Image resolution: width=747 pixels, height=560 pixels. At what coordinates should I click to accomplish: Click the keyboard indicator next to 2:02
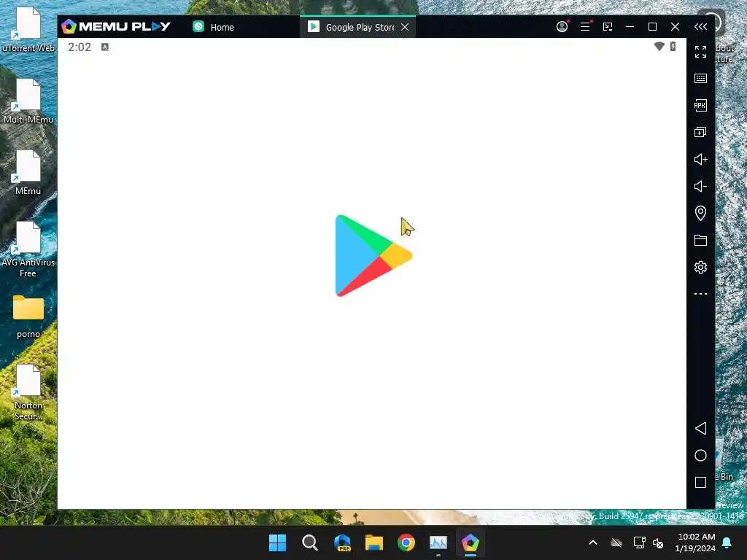pyautogui.click(x=105, y=47)
